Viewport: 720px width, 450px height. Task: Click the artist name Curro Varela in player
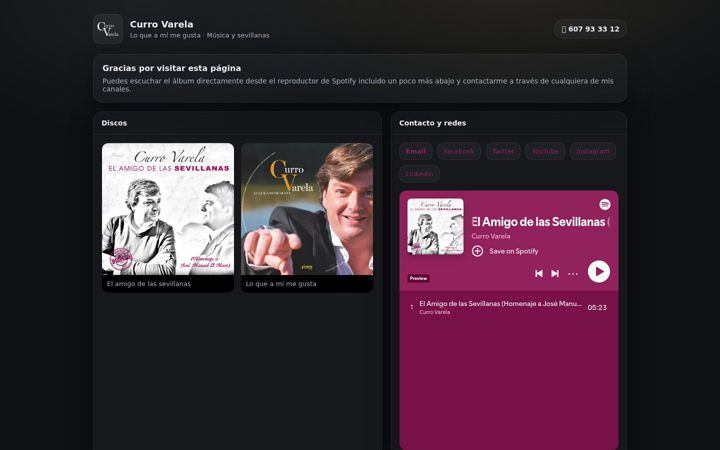(490, 236)
